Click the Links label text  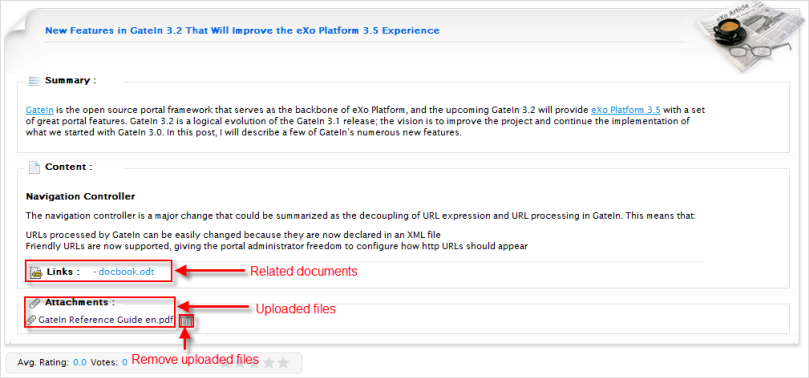(63, 272)
